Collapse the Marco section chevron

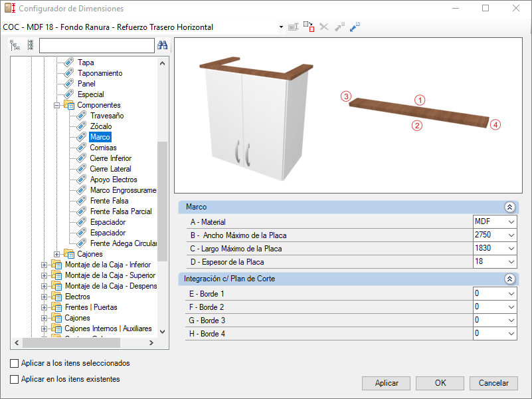(509, 207)
